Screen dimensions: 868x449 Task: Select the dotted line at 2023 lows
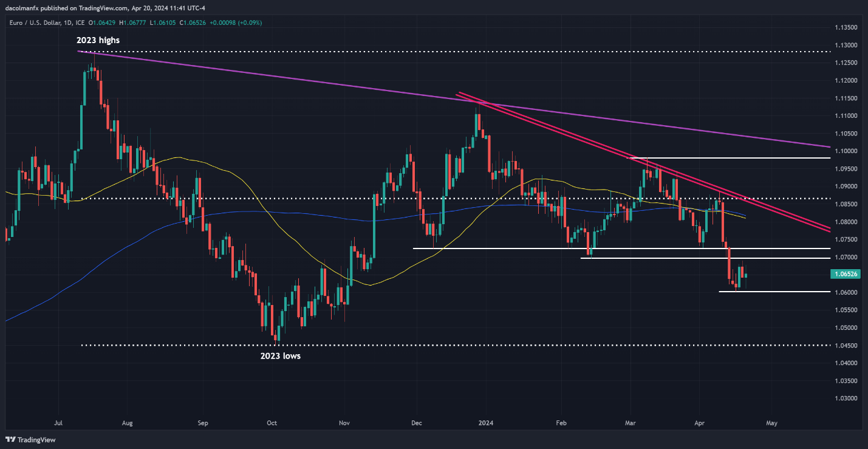tap(456, 345)
